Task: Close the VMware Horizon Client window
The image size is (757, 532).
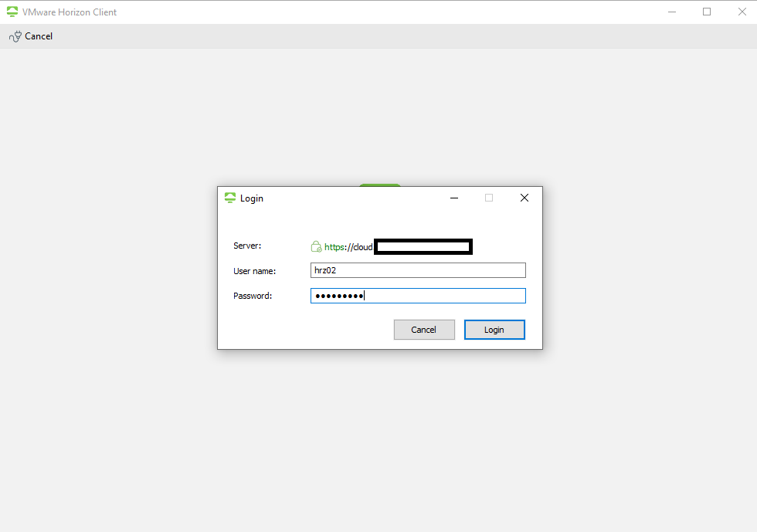Action: (x=742, y=12)
